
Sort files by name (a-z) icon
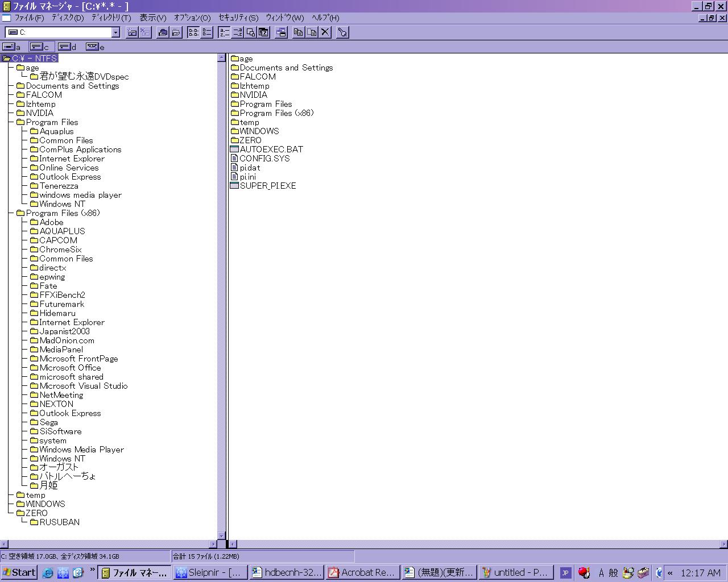pos(224,32)
